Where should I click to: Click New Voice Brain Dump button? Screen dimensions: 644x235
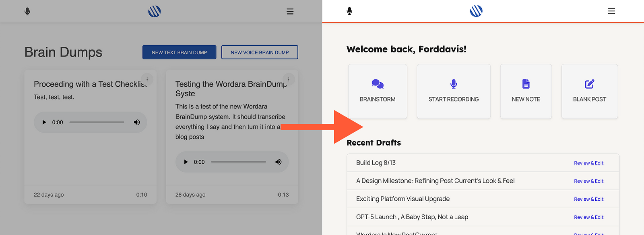click(x=260, y=52)
